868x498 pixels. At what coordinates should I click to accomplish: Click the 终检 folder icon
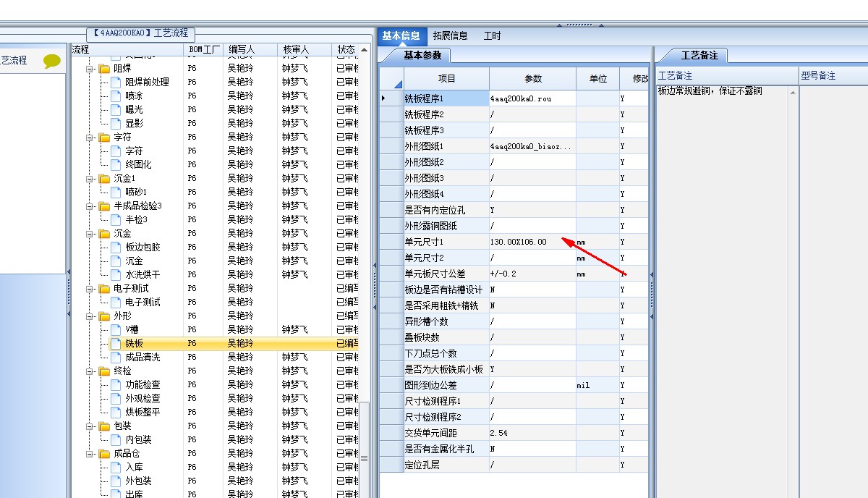[x=104, y=371]
